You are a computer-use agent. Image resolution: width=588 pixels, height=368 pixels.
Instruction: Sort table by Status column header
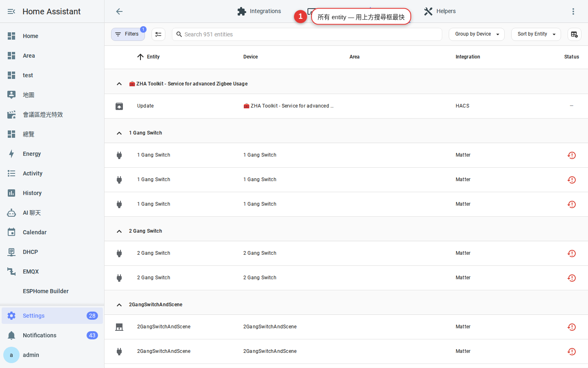coord(572,57)
